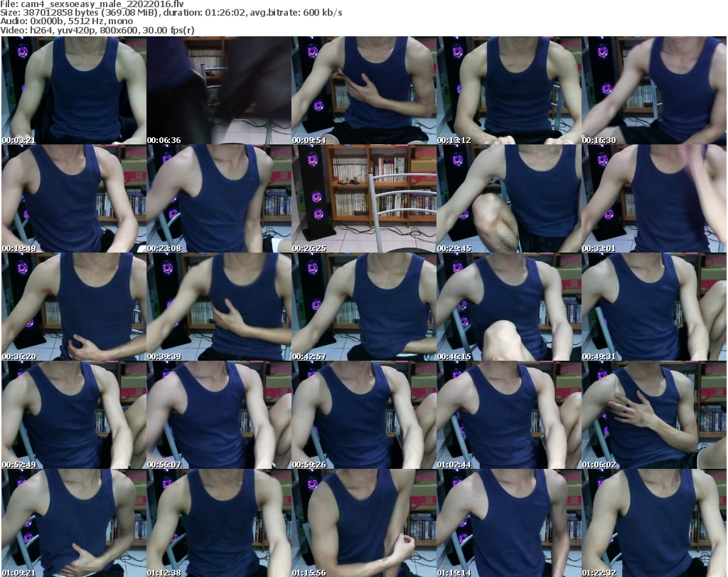728x577 pixels.
Task: View the thumbnail at 01:15:56
Action: pyautogui.click(x=364, y=523)
